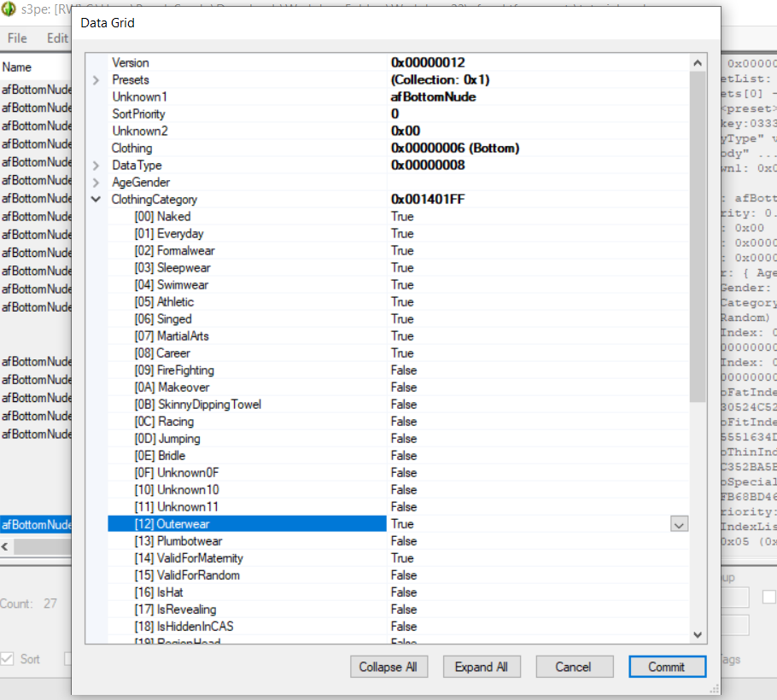Select the highlighted afBottomNude row in s3pe list
This screenshot has width=777, height=700.
36,524
